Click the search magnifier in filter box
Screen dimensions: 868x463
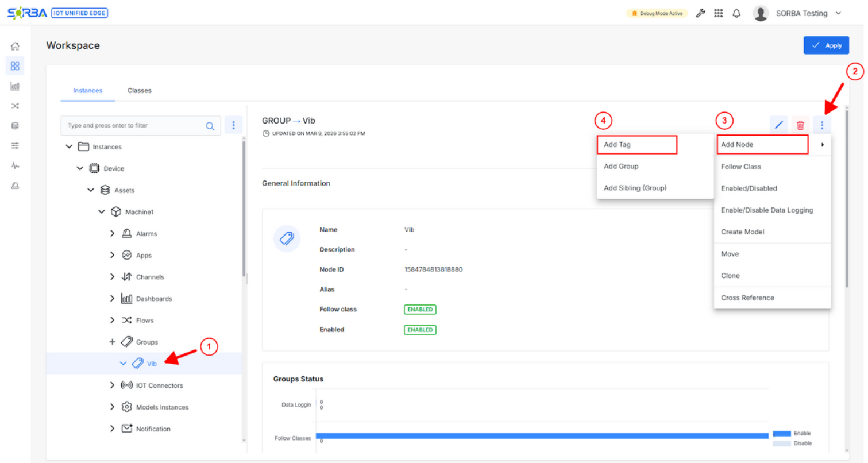pos(210,126)
